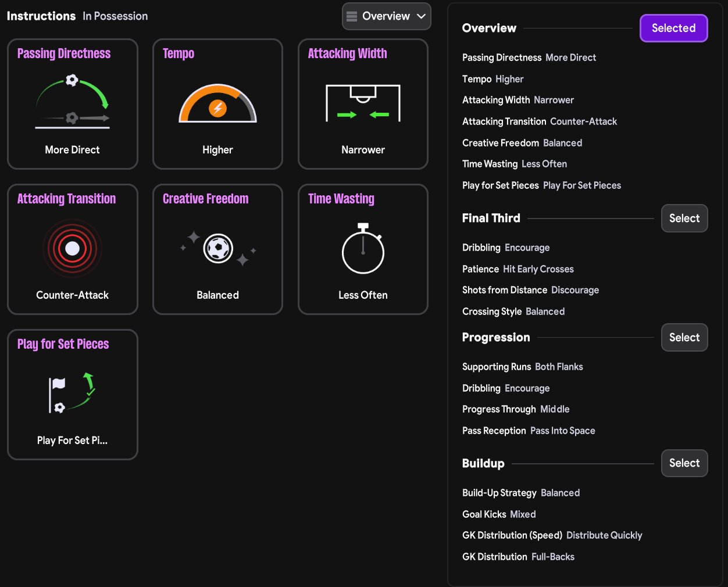The height and width of the screenshot is (587, 728).
Task: Click the Attacking Transition Counter-Attack summary row
Action: (x=539, y=121)
